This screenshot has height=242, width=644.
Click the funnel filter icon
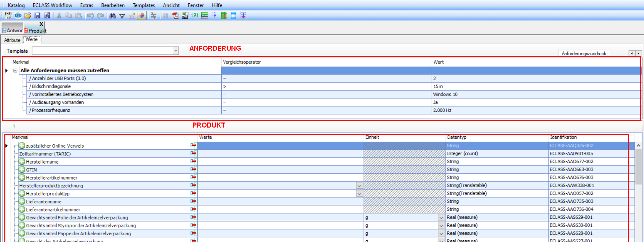tap(122, 15)
